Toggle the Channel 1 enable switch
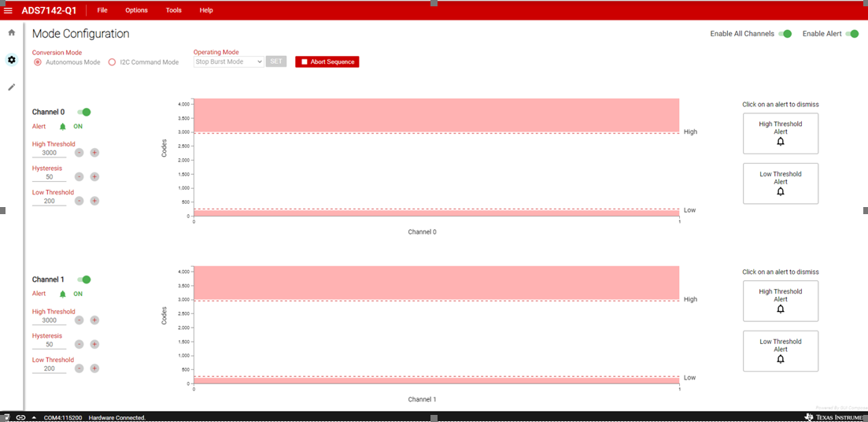Image resolution: width=868 pixels, height=422 pixels. point(84,279)
